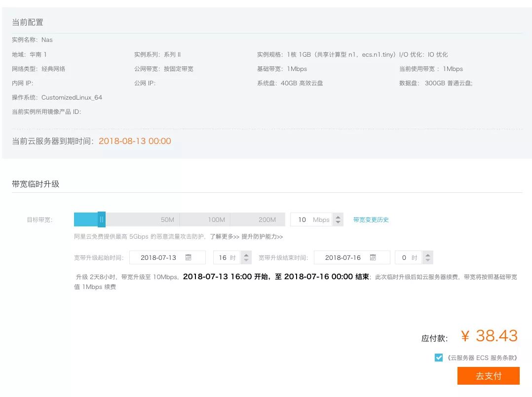This screenshot has height=397, width=532.
Task: Increase start hour with up arrow
Action: point(246,255)
